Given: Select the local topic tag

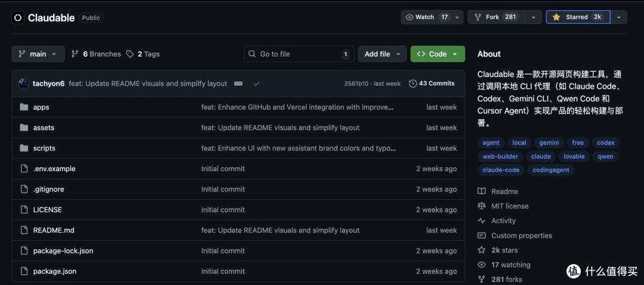Looking at the screenshot, I should click(519, 143).
